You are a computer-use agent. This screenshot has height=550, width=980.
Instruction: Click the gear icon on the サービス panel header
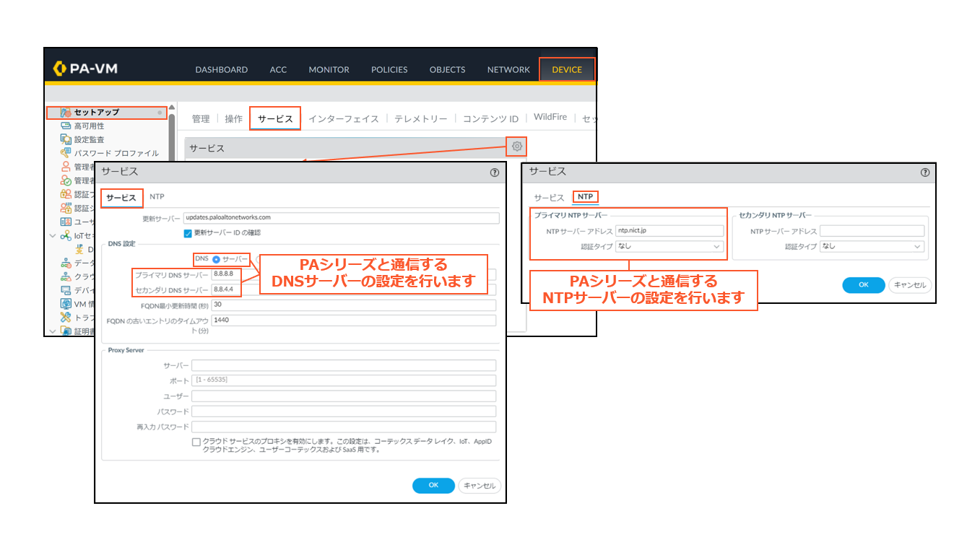(x=516, y=146)
